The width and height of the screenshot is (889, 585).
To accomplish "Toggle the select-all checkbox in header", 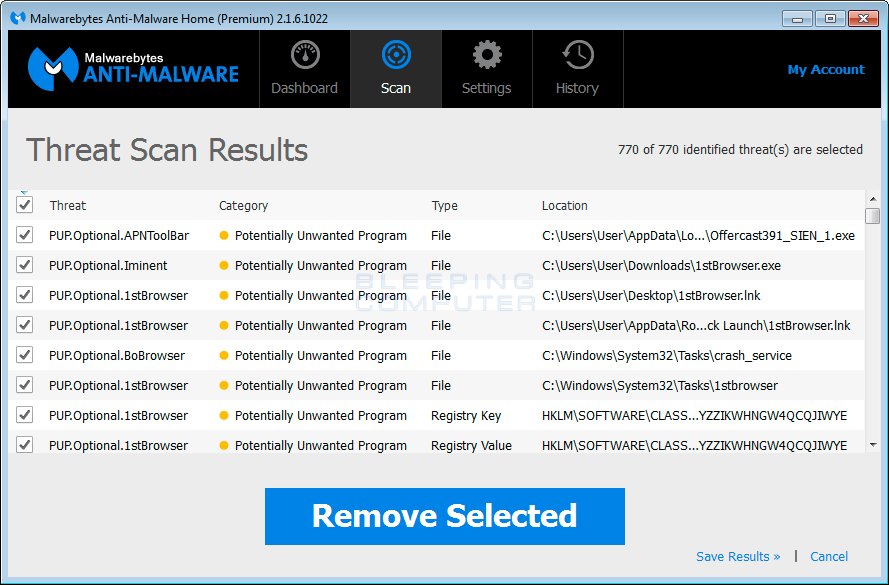I will [x=24, y=205].
